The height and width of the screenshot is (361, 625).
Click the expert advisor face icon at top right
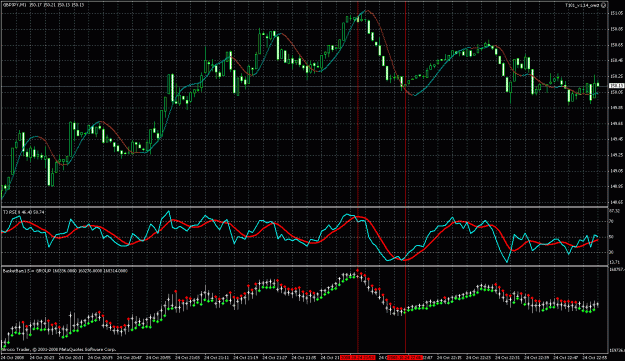603,5
